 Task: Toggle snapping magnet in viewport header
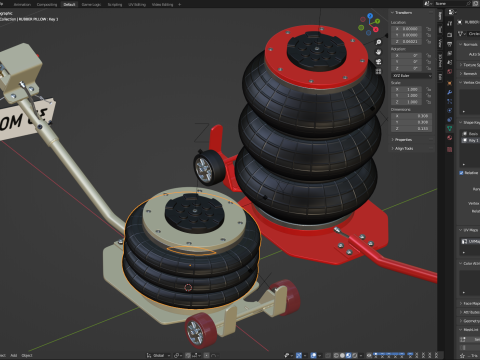pyautogui.click(x=189, y=355)
